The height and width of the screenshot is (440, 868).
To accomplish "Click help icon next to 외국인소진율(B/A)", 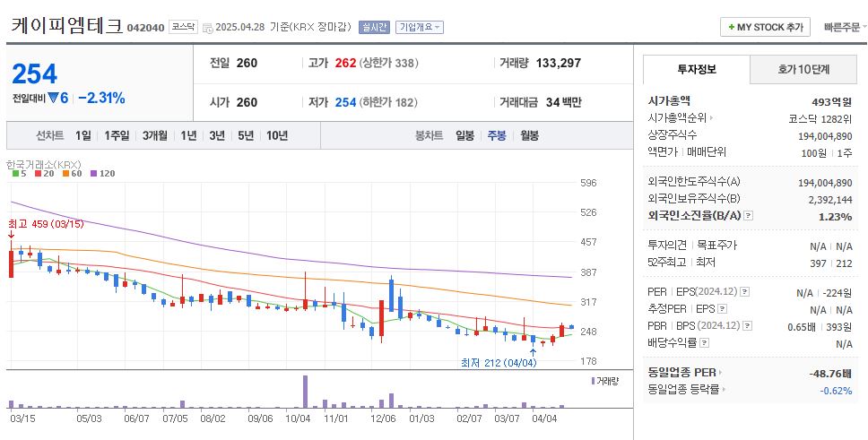I will tap(748, 216).
